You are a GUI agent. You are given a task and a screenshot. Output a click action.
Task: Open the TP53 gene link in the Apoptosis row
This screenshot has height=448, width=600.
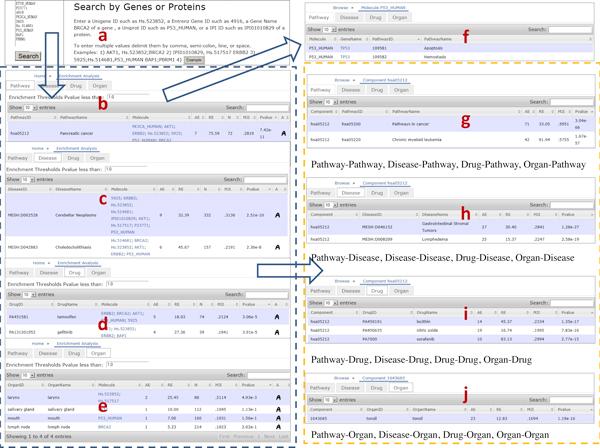[x=345, y=48]
